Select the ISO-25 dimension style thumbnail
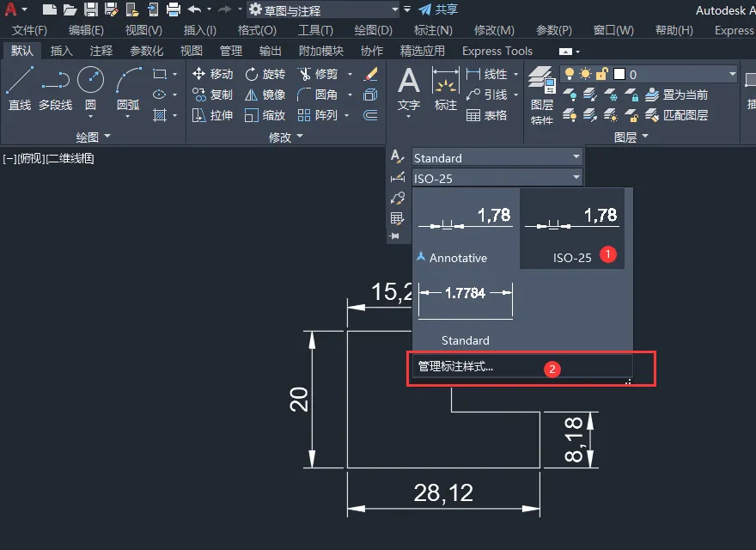756x550 pixels. coord(572,229)
